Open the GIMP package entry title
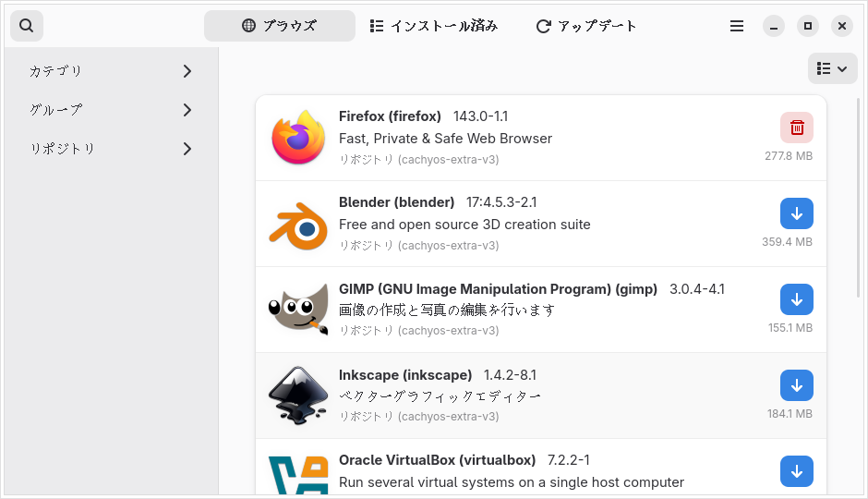 498,289
